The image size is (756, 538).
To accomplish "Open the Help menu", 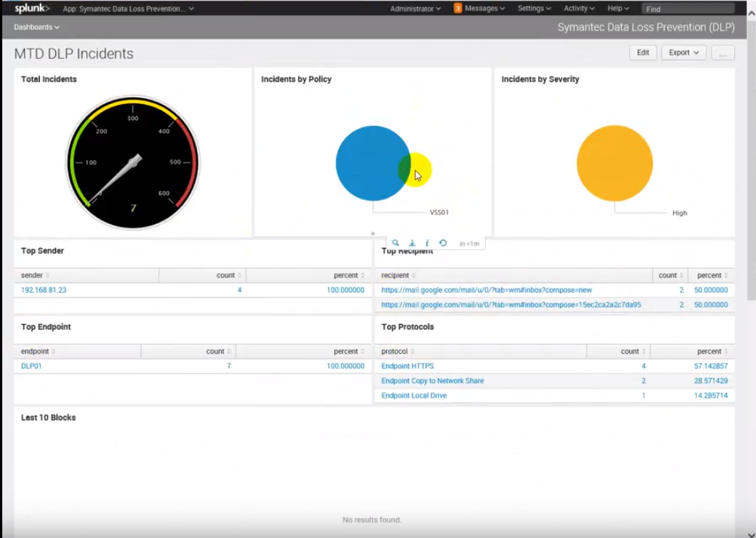I will pyautogui.click(x=617, y=8).
